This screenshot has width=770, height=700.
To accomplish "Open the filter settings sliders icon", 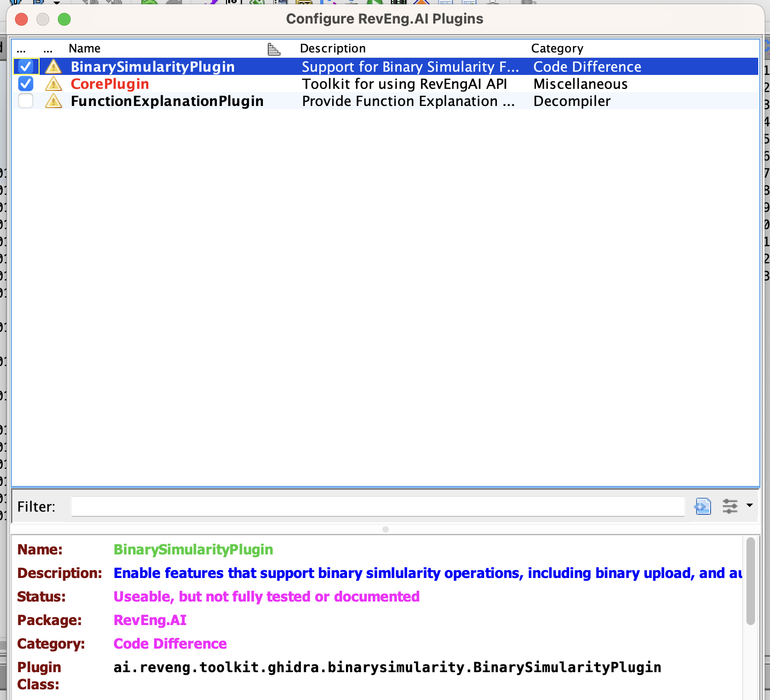I will [730, 506].
